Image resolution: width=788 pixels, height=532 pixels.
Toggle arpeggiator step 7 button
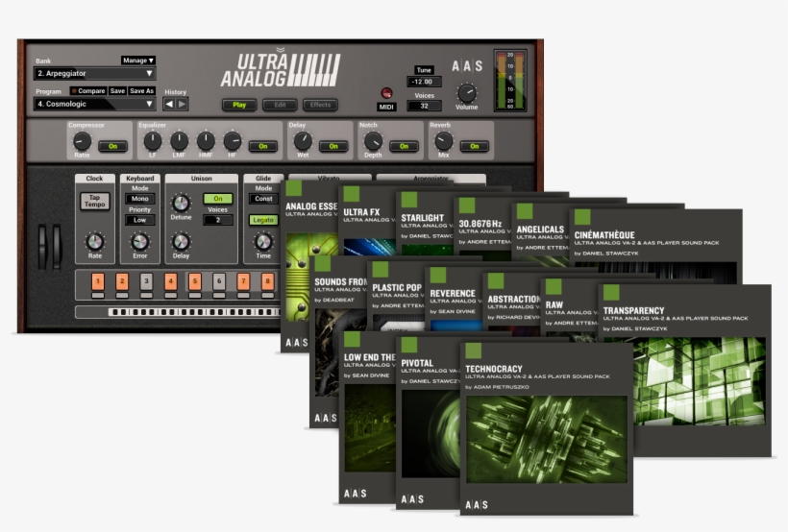coord(243,281)
